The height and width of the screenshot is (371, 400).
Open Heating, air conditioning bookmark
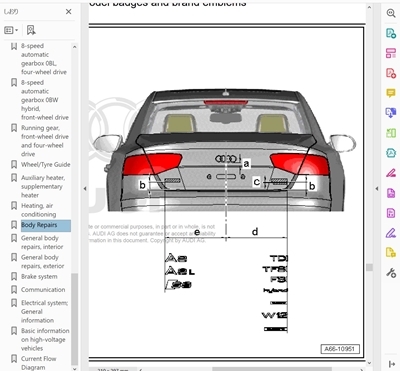(38, 210)
